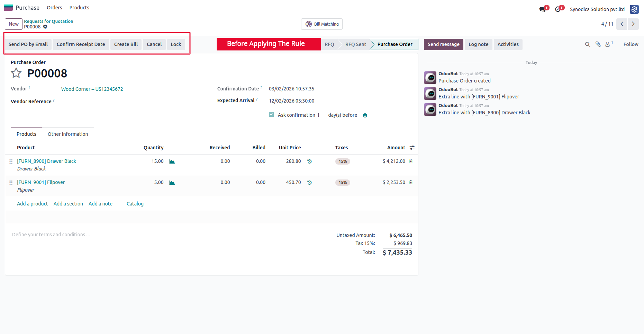
Task: Open the Wood Corner vendor link
Action: point(92,89)
